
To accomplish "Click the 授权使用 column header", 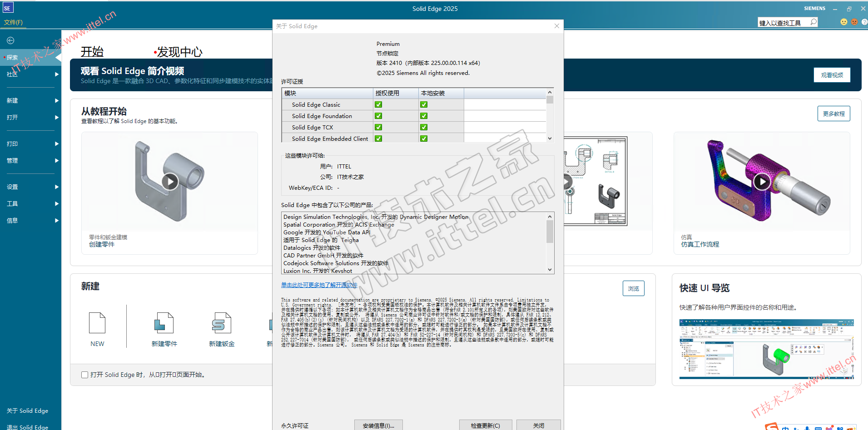I will coord(396,93).
